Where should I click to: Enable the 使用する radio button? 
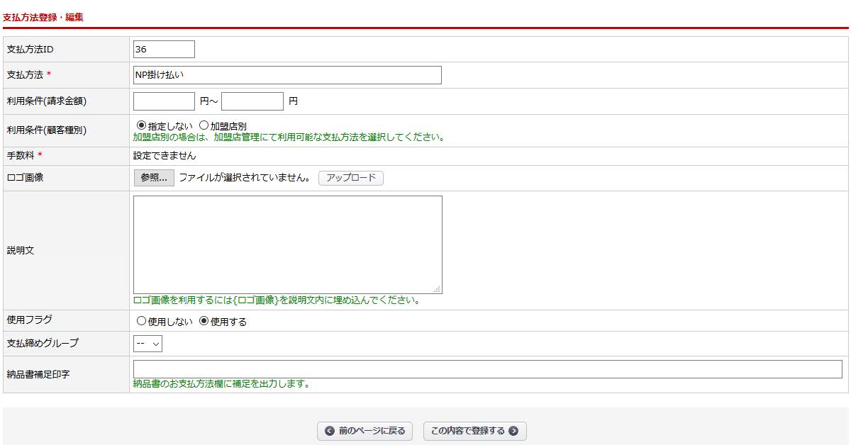click(204, 321)
